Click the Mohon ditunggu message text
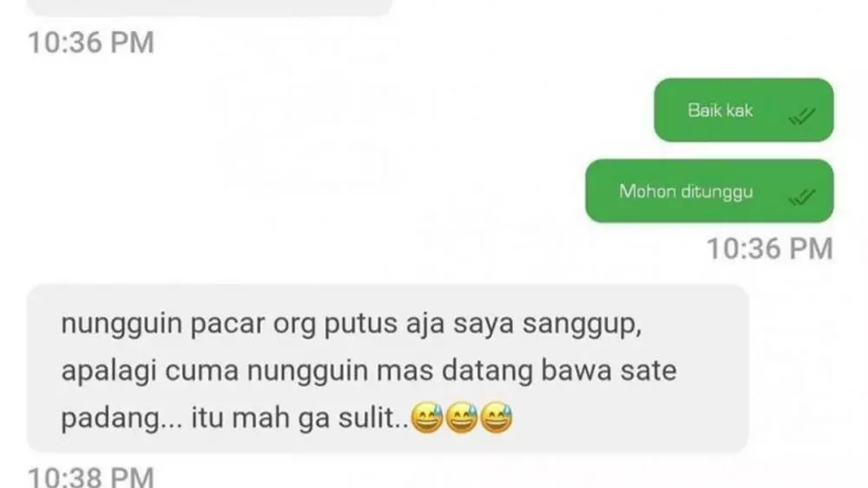868x488 pixels. pos(686,192)
